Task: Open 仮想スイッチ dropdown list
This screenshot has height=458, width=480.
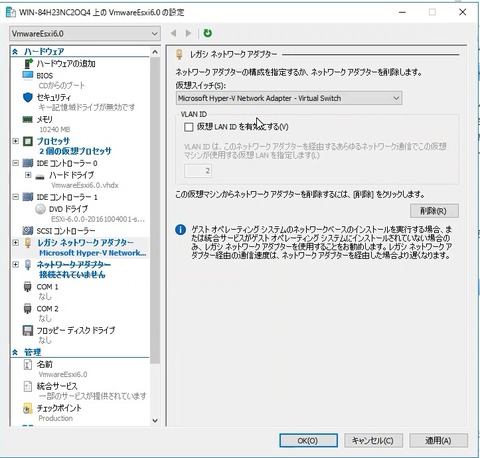Action: click(x=289, y=98)
